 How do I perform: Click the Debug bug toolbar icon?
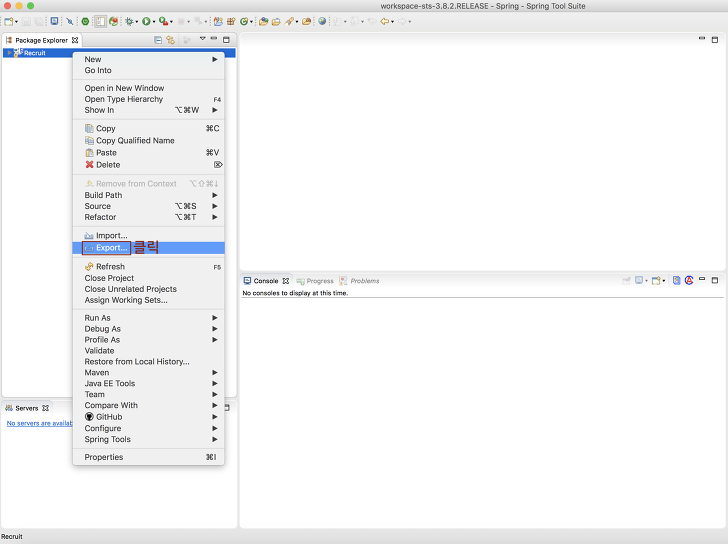coord(130,21)
